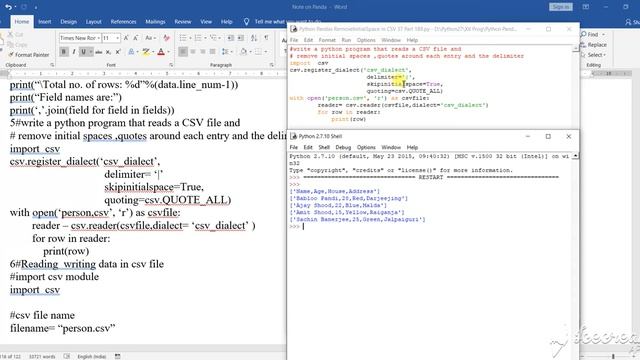Viewport: 640px width, 360px height.
Task: Toggle Bold formatting
Action: click(64, 52)
